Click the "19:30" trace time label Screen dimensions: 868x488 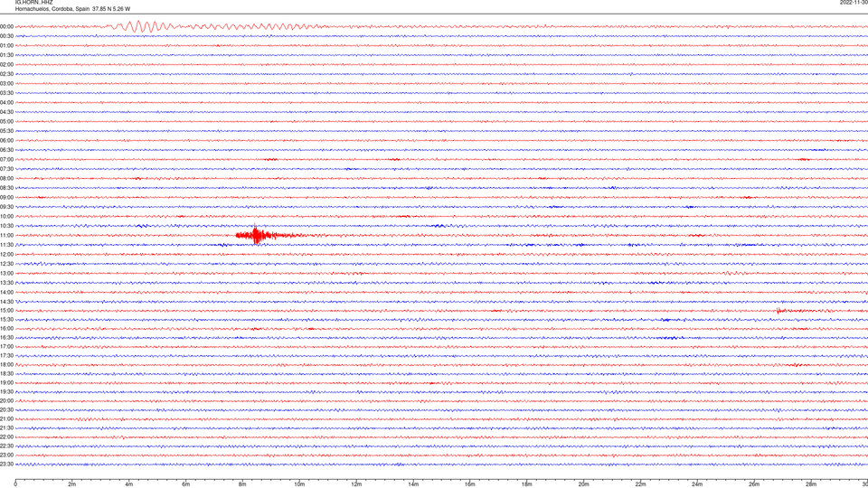tap(6, 391)
